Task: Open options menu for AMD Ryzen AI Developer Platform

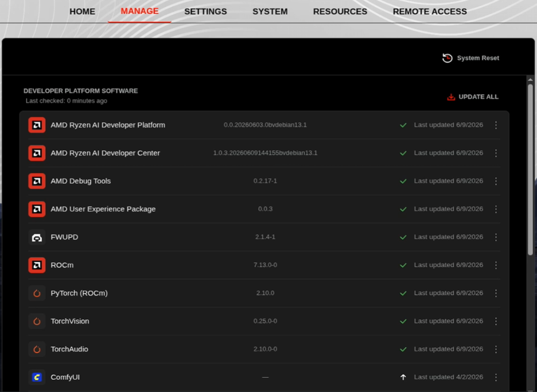Action: (x=496, y=125)
